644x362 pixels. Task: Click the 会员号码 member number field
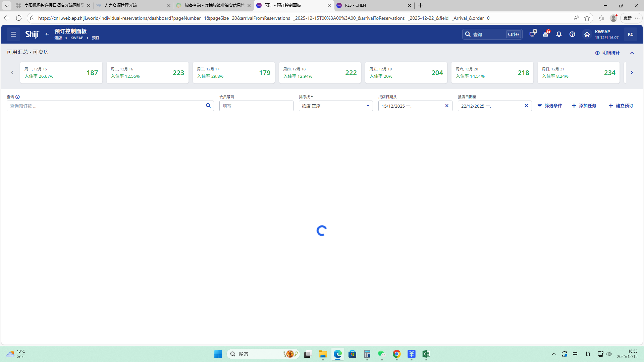[256, 106]
